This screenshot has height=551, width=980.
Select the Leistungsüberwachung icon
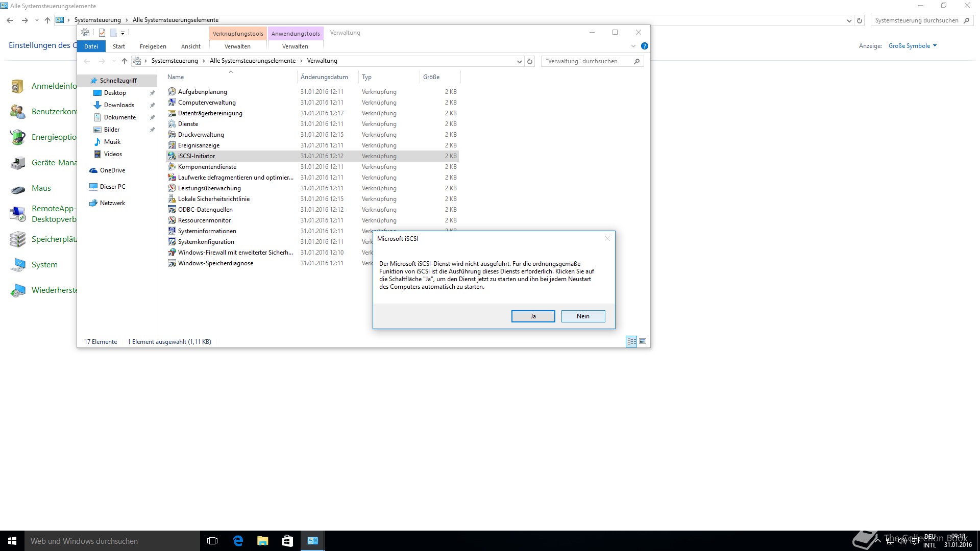172,188
